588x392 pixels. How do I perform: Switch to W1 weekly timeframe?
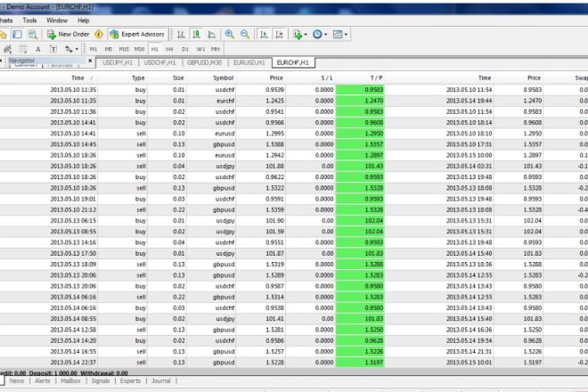(200, 49)
